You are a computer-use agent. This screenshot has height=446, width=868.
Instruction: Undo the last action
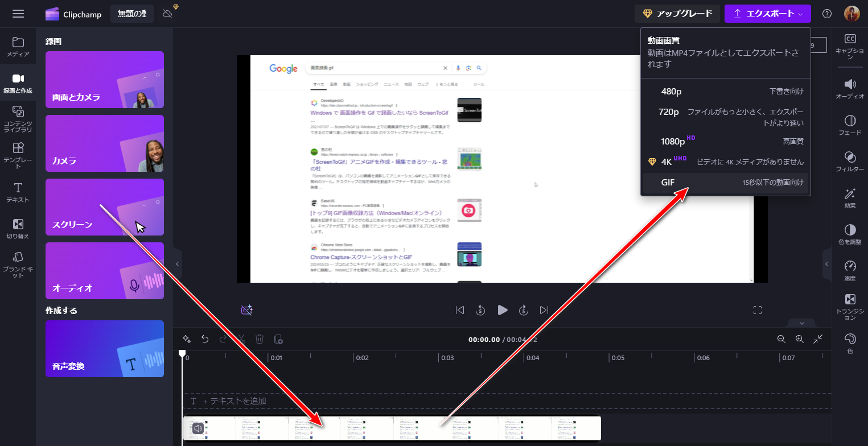pyautogui.click(x=205, y=339)
